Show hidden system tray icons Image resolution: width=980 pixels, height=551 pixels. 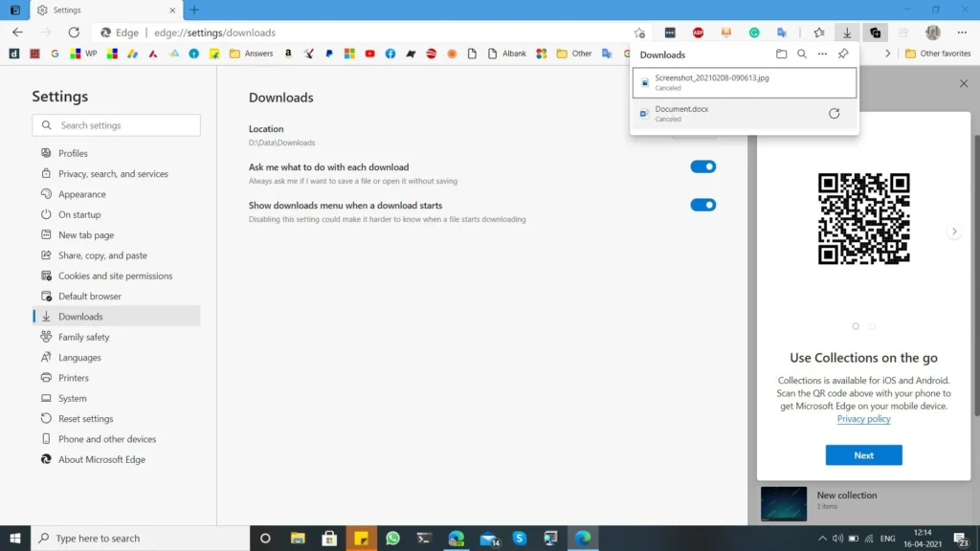point(822,539)
